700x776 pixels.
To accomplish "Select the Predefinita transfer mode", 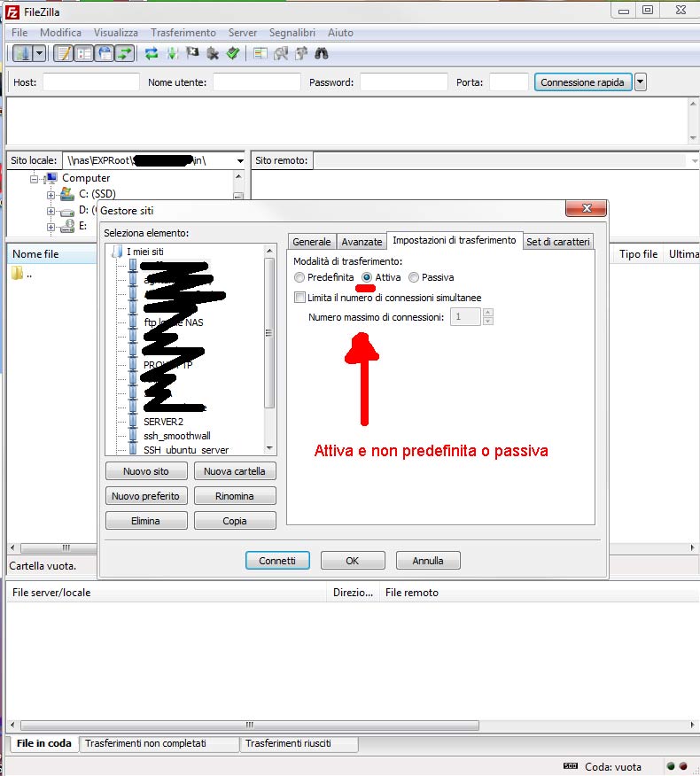I will point(299,277).
